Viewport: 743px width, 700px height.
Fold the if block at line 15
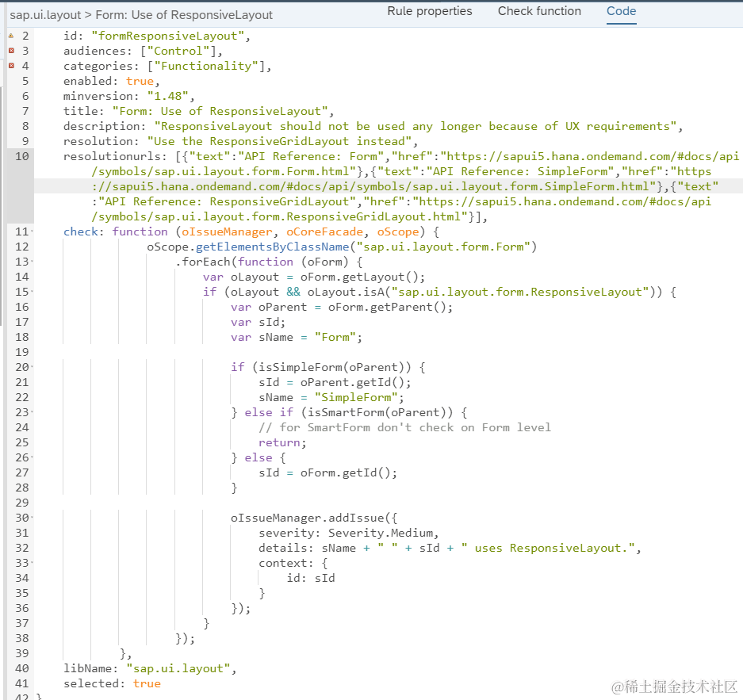click(x=32, y=293)
